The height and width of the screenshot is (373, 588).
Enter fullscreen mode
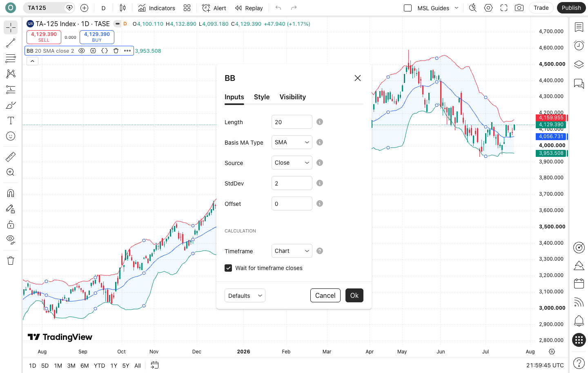tap(504, 8)
